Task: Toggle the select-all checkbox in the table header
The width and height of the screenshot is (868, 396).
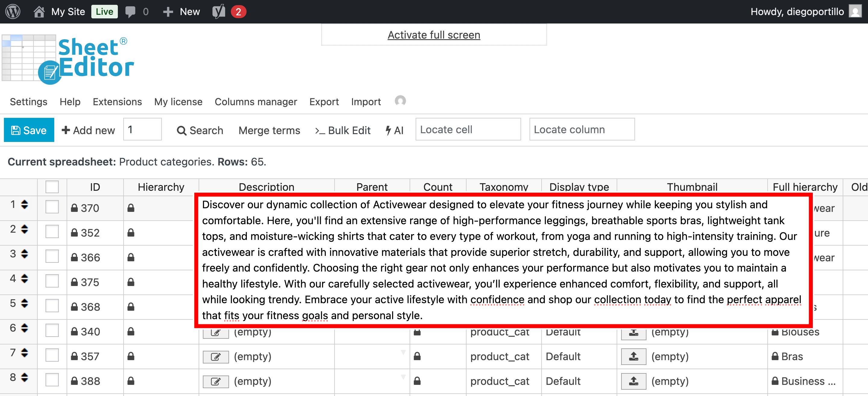Action: coord(52,186)
